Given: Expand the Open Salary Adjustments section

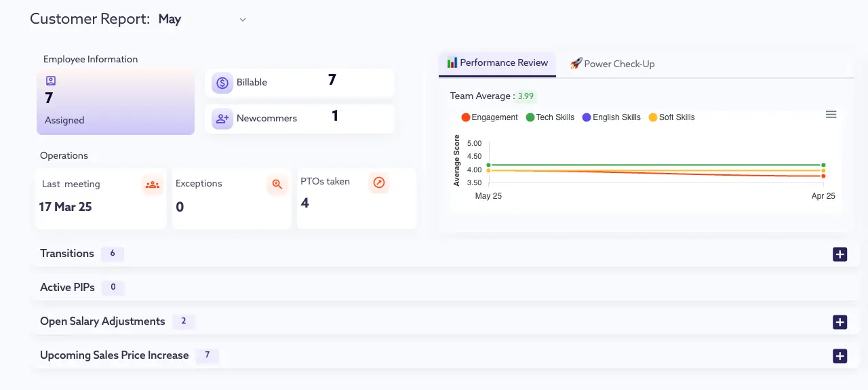Looking at the screenshot, I should [840, 322].
